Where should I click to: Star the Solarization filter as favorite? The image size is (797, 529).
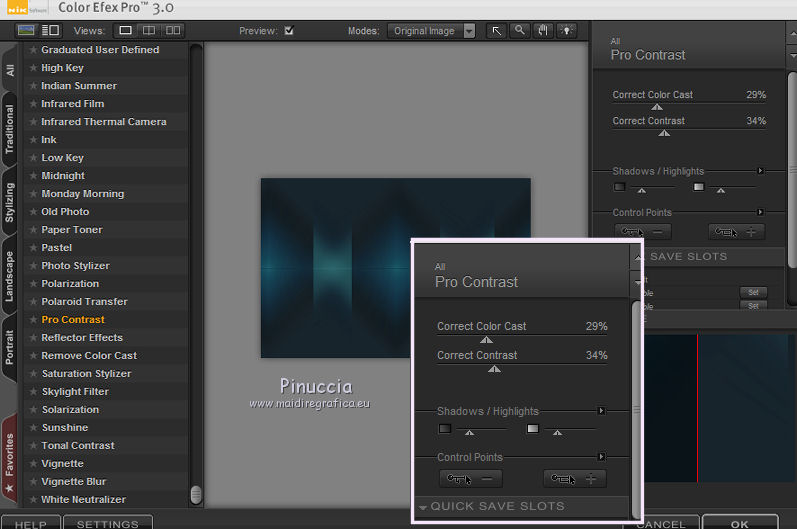pos(33,410)
